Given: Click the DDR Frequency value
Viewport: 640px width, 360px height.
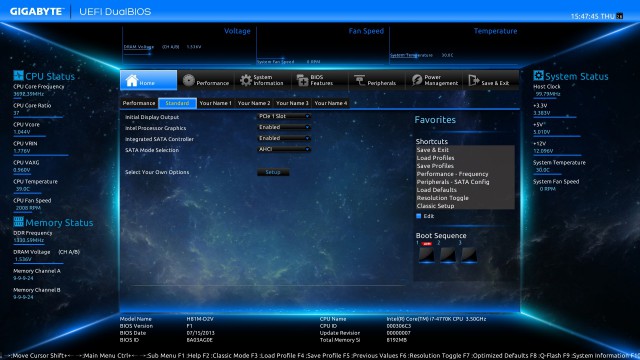Looking at the screenshot, I should [x=29, y=240].
